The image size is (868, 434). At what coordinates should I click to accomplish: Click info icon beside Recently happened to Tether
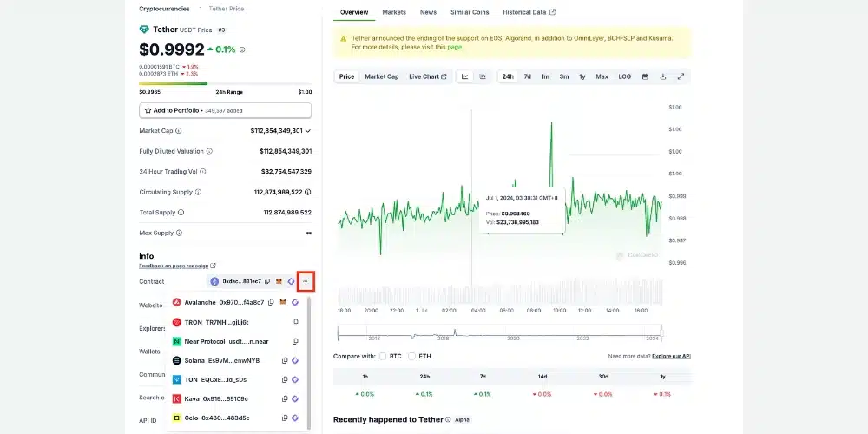[x=448, y=419]
